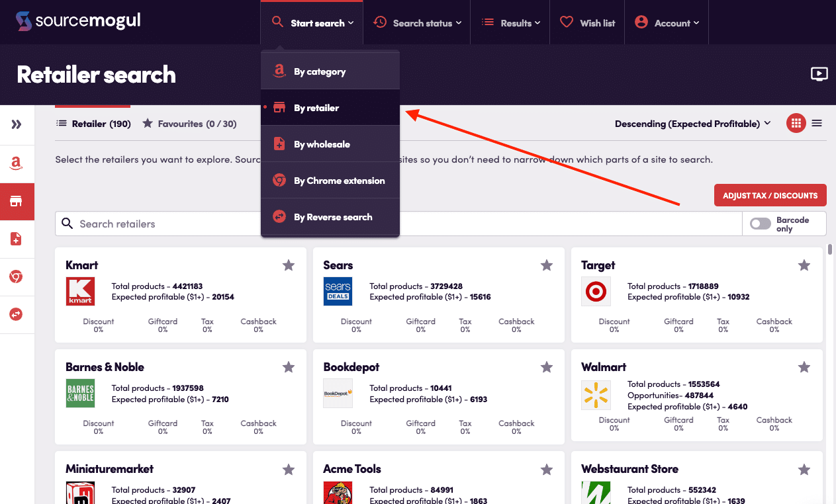This screenshot has width=836, height=504.
Task: Click the reverse search icon in sidebar
Action: coord(17,314)
